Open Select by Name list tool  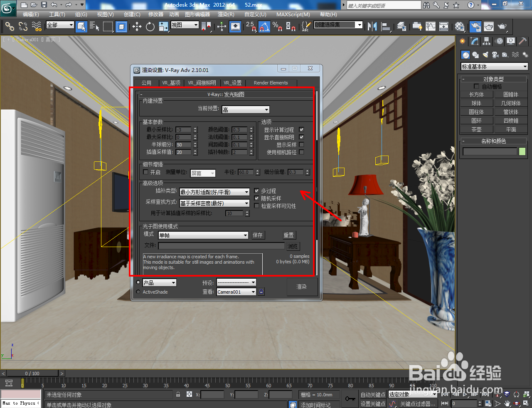click(94, 27)
